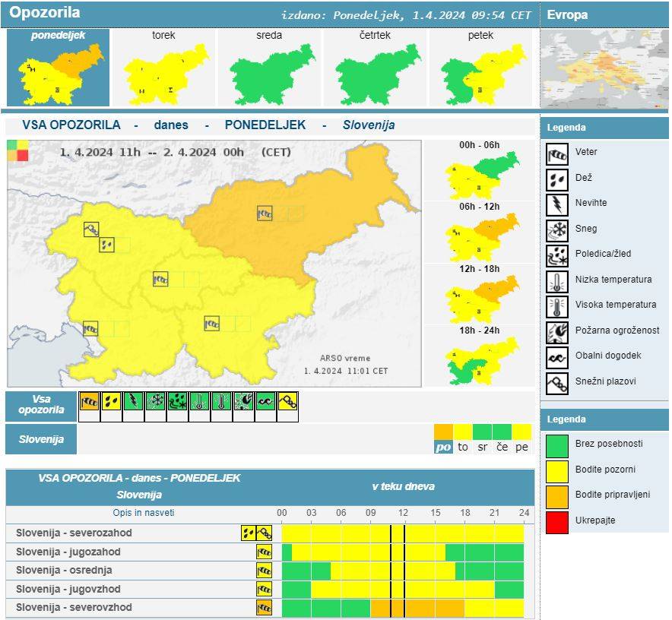672x620 pixels.
Task: Select the sreda forecast map tab
Action: pos(269,69)
